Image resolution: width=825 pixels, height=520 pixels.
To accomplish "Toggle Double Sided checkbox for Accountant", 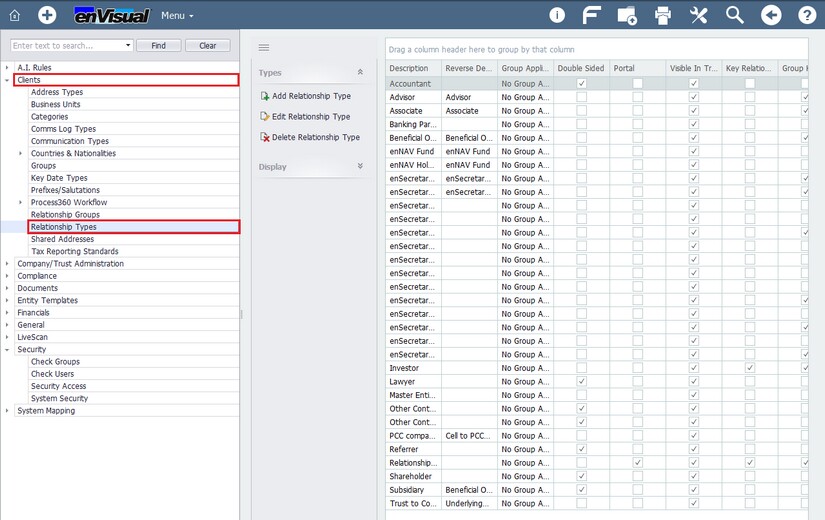I will (x=581, y=83).
